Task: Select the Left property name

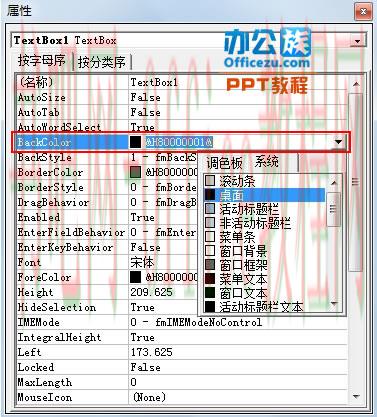Action: 72,352
